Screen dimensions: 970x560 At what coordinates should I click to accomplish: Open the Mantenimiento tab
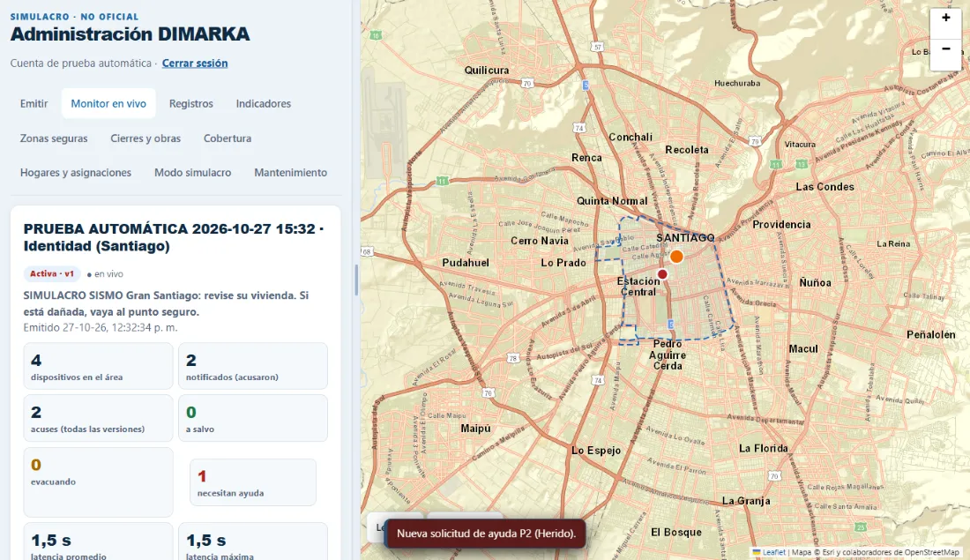291,173
